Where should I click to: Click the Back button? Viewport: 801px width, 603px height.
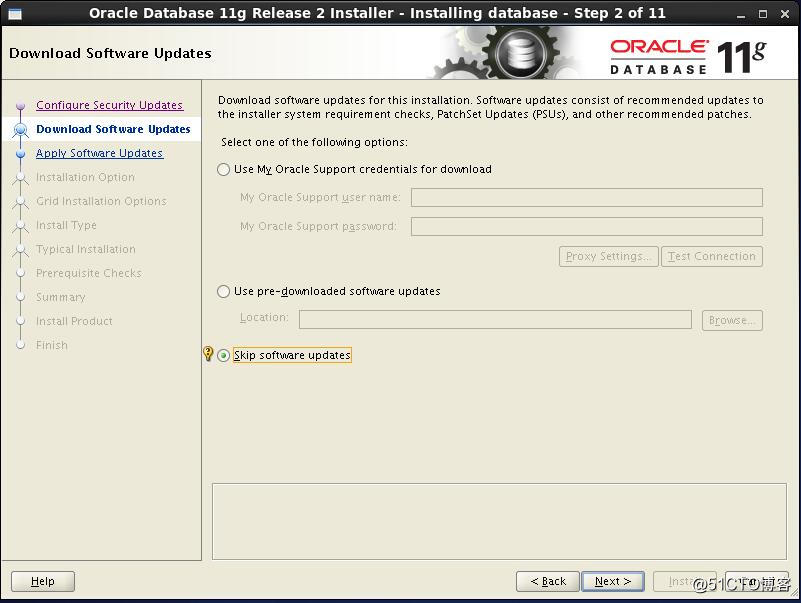click(x=548, y=582)
